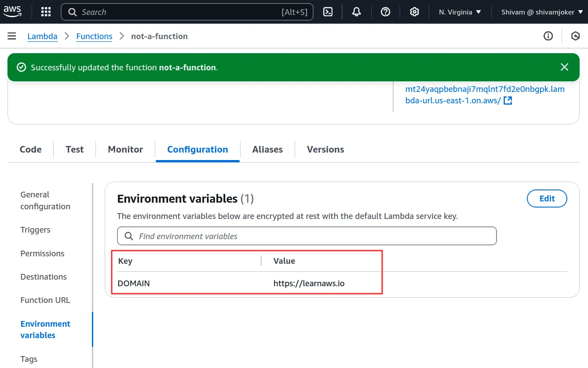Select Permissions in the configuration sidebar
This screenshot has height=368, width=588.
pos(42,254)
